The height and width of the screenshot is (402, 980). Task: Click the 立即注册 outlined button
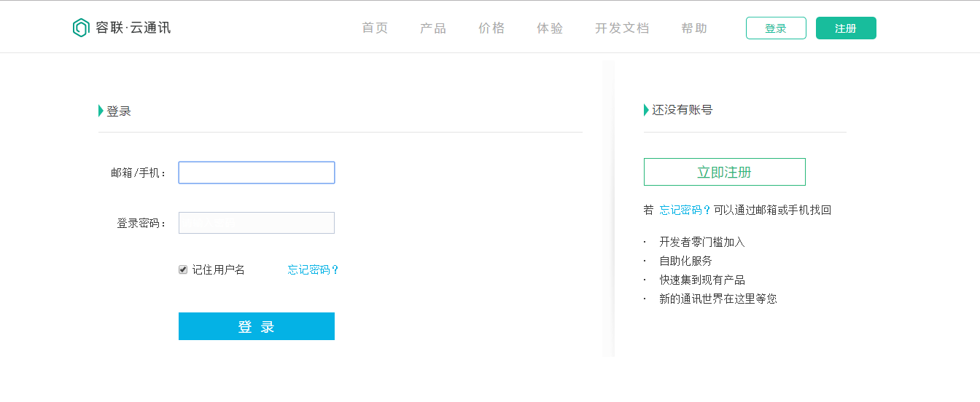[725, 172]
